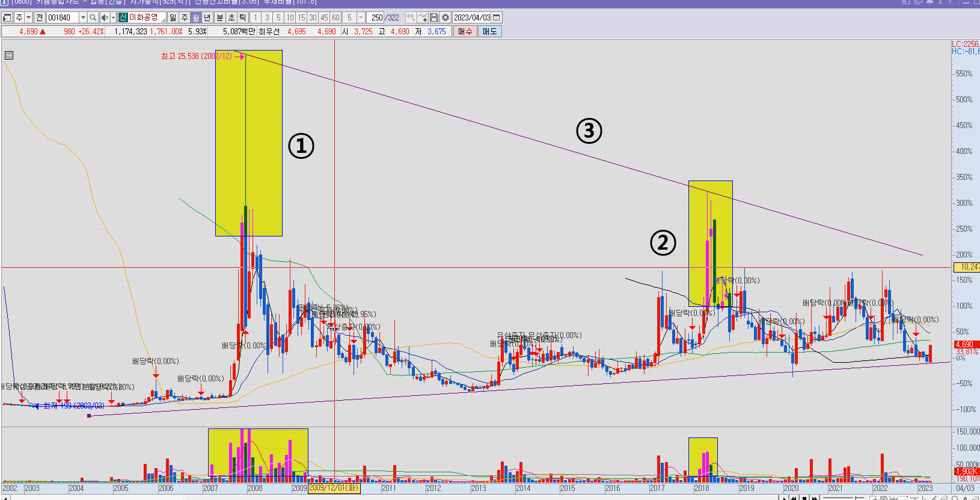
Task: Click the 2005 year label on timeline
Action: point(121,488)
